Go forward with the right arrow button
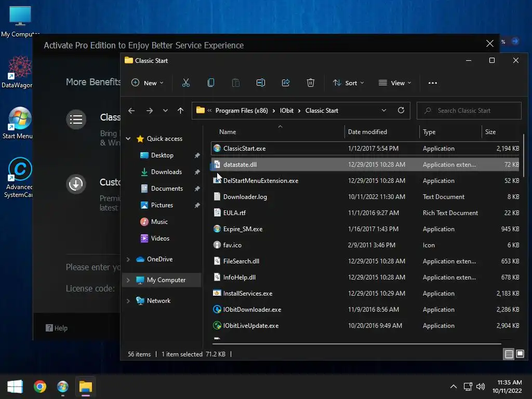Image resolution: width=532 pixels, height=399 pixels. (149, 111)
